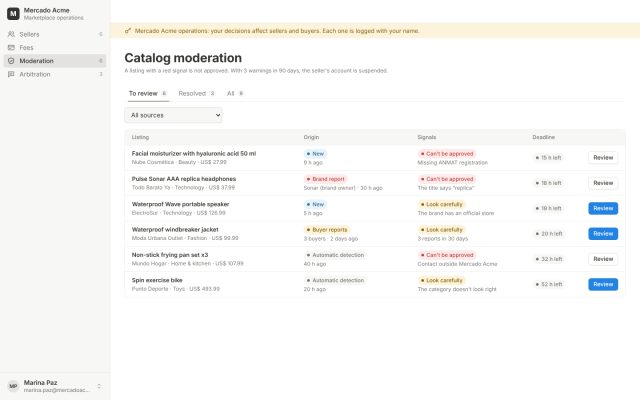Click The category doesn't look right note
Viewport: 640px width, 400px height.
(457, 289)
